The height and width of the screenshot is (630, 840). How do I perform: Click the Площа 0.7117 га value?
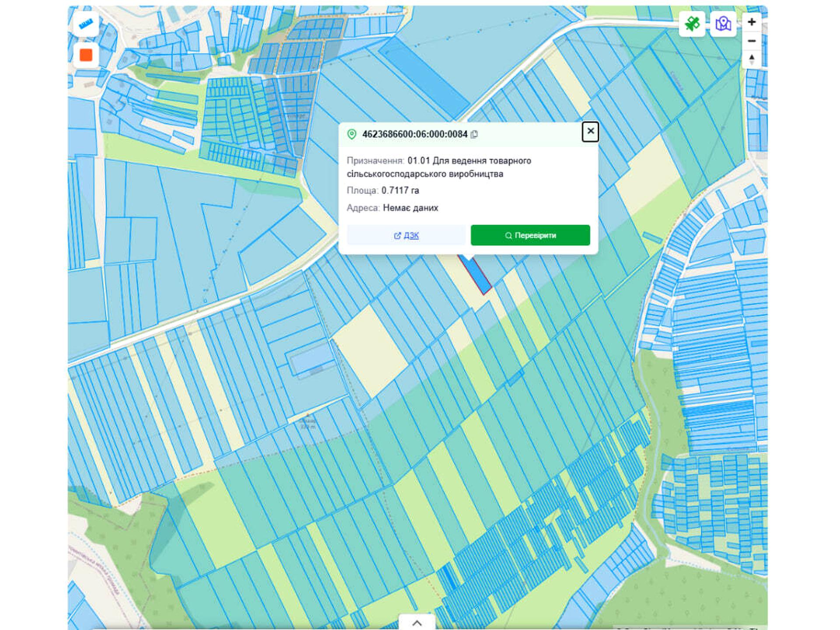coord(400,190)
